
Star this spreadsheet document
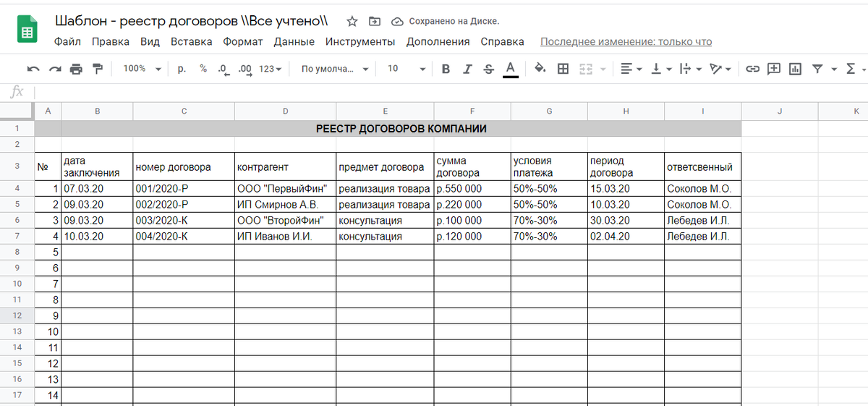pyautogui.click(x=352, y=21)
